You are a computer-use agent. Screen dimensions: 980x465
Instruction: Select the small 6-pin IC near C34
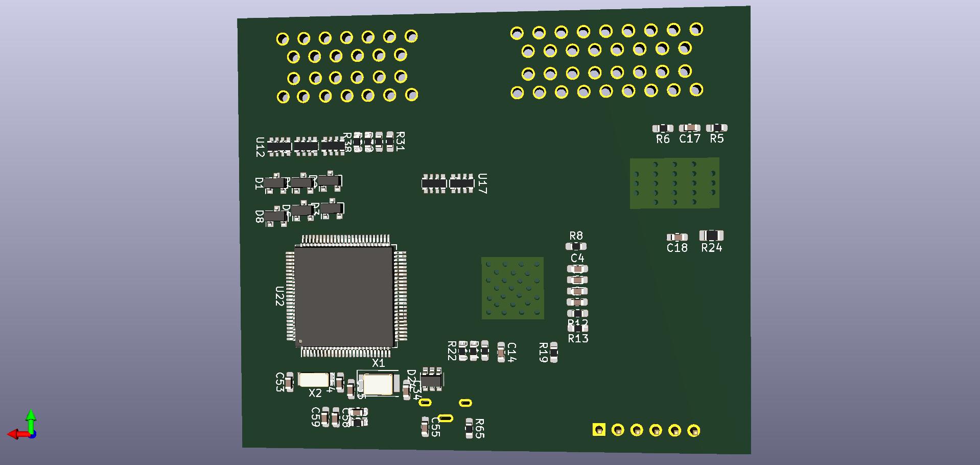[x=432, y=380]
